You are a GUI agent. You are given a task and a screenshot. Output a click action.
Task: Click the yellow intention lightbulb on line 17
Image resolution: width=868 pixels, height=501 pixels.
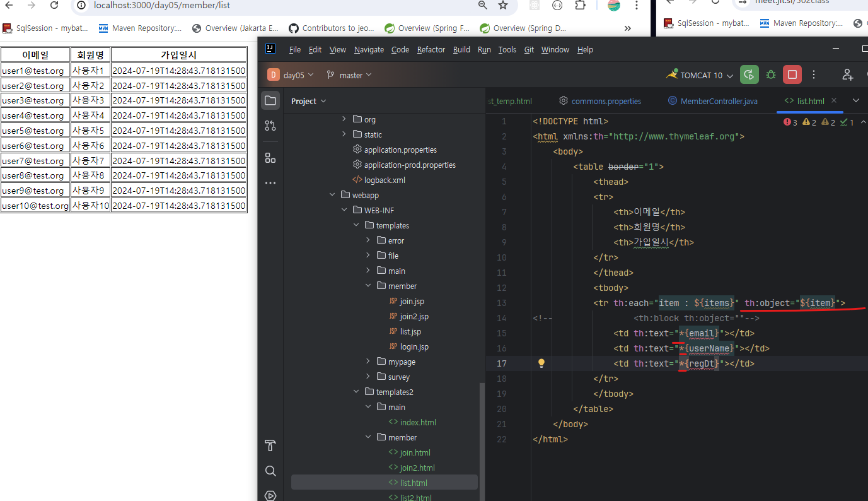coord(541,363)
